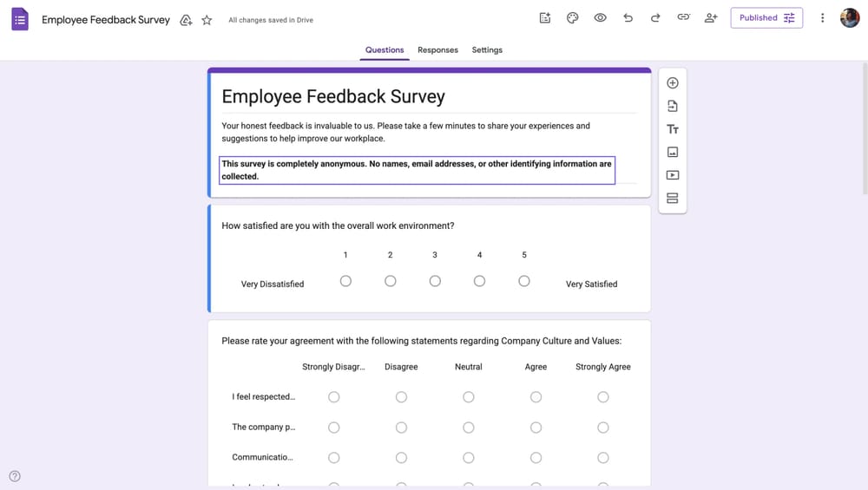Click the Undo arrow icon
Image resolution: width=868 pixels, height=490 pixels.
coord(628,18)
